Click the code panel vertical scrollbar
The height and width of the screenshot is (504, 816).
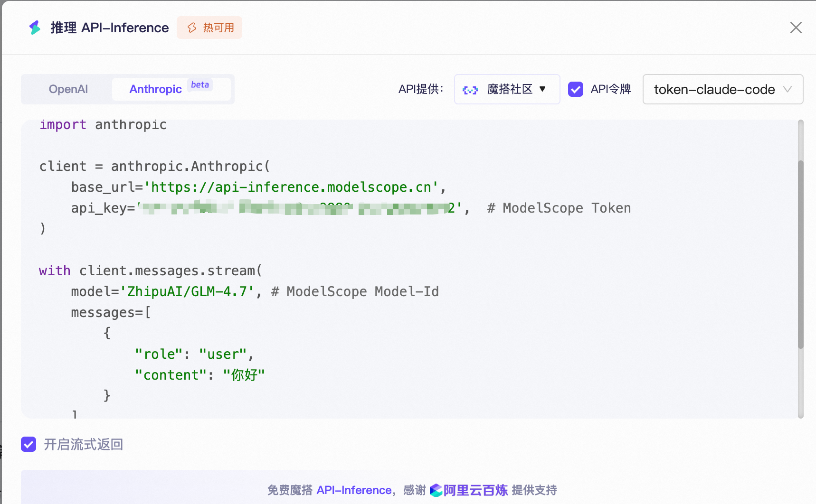click(x=801, y=255)
